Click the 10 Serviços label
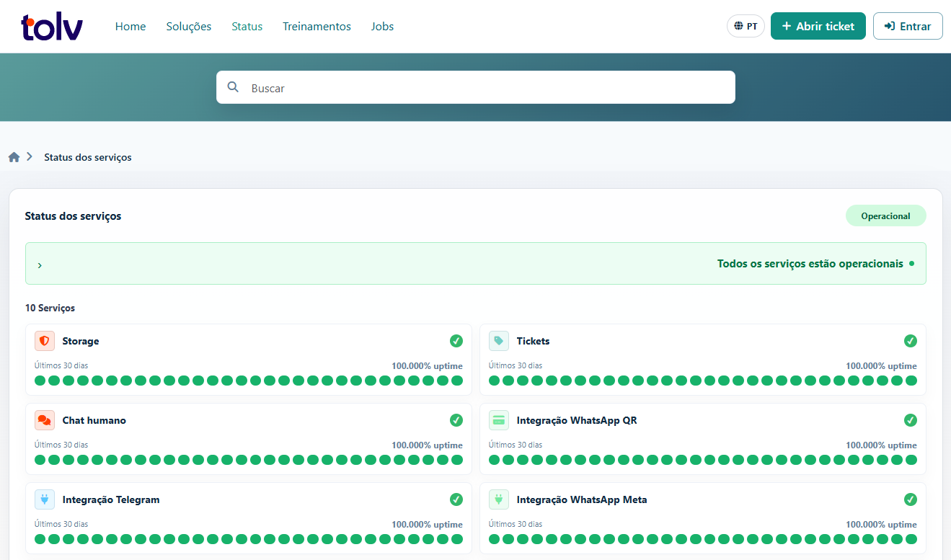 (50, 308)
